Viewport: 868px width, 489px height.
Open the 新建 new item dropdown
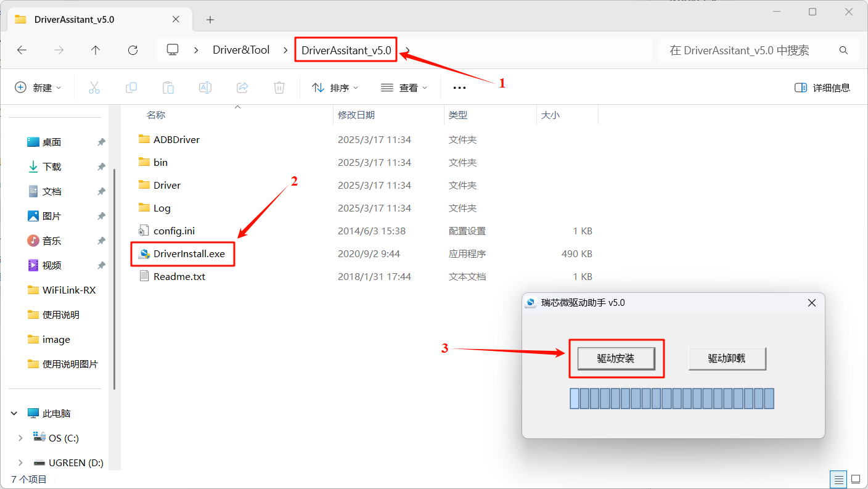pyautogui.click(x=38, y=87)
